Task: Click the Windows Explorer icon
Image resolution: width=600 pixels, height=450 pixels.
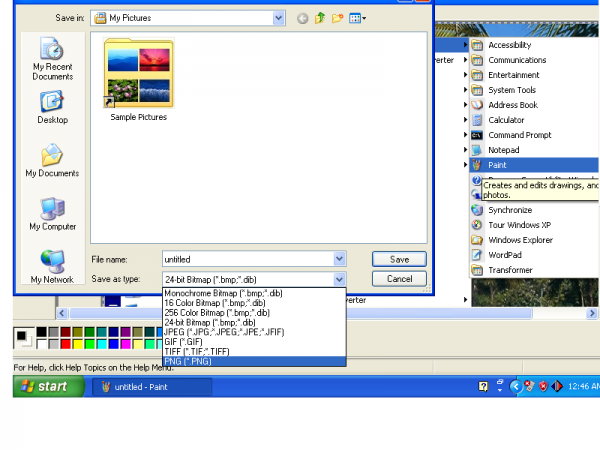Action: [x=477, y=240]
